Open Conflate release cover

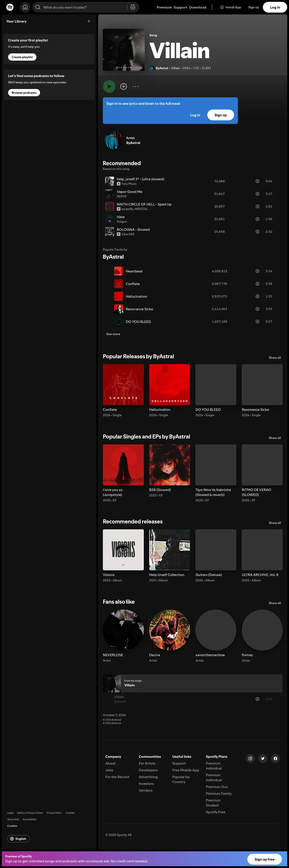(123, 384)
